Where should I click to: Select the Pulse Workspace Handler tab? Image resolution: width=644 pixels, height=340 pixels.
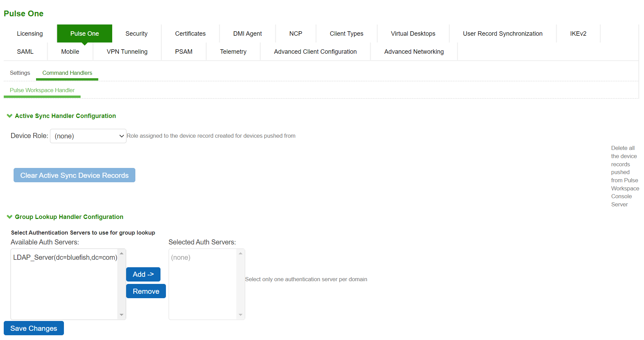click(42, 90)
